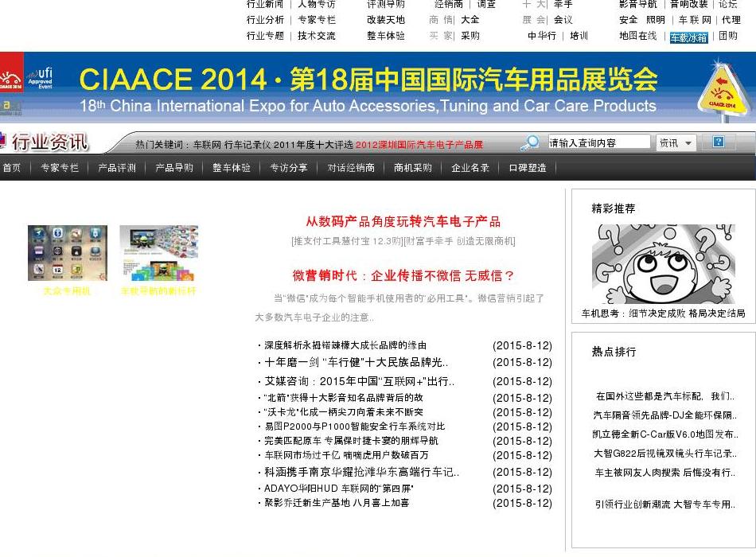Viewport: 756px width, 557px height.
Task: Open headline 从数码产品角度玩转汽车电子产品
Action: [403, 222]
